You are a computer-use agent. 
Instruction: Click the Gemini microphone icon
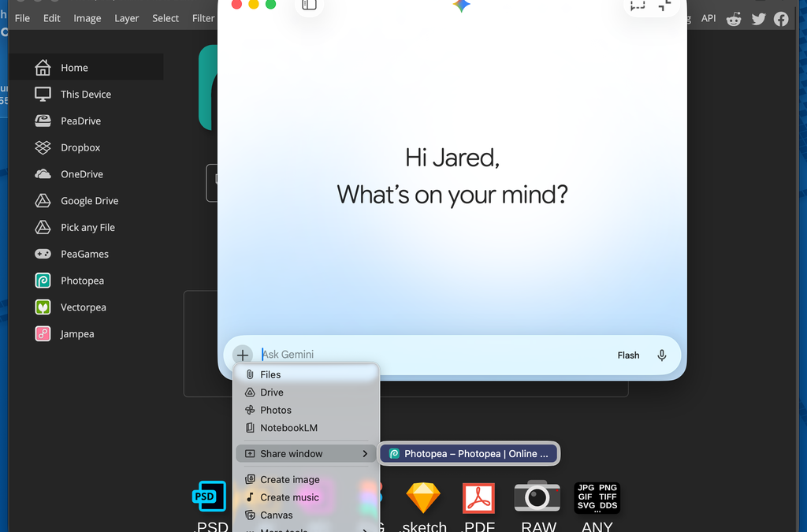point(662,355)
